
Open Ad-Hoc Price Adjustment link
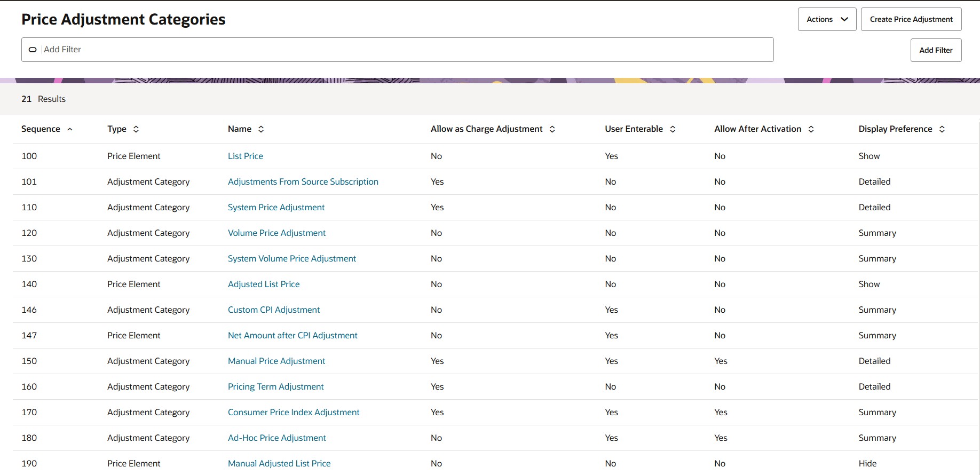click(276, 438)
